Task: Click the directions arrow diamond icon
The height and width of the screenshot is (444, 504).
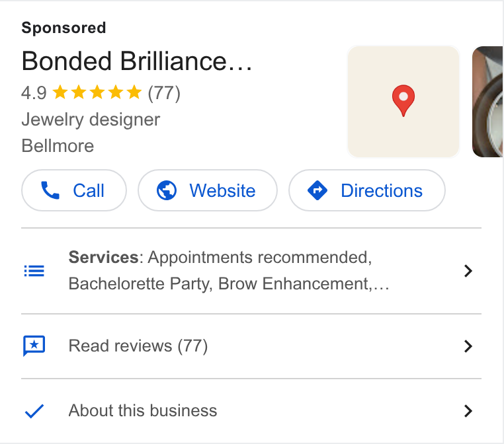Action: [x=317, y=190]
